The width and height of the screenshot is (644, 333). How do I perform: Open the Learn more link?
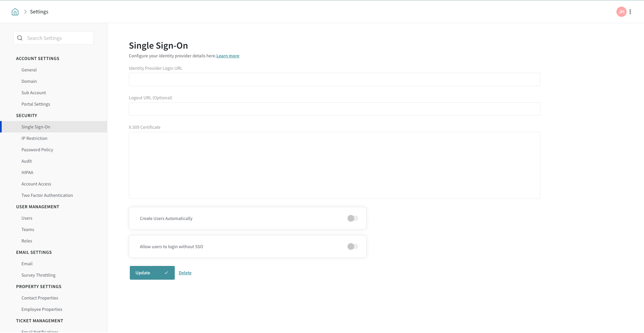pyautogui.click(x=228, y=56)
